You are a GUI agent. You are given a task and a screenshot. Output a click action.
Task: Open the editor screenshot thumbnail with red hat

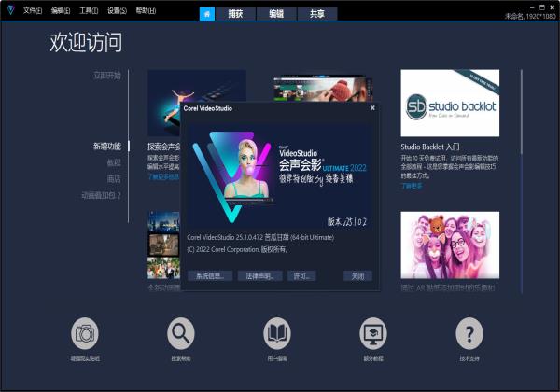[x=323, y=88]
